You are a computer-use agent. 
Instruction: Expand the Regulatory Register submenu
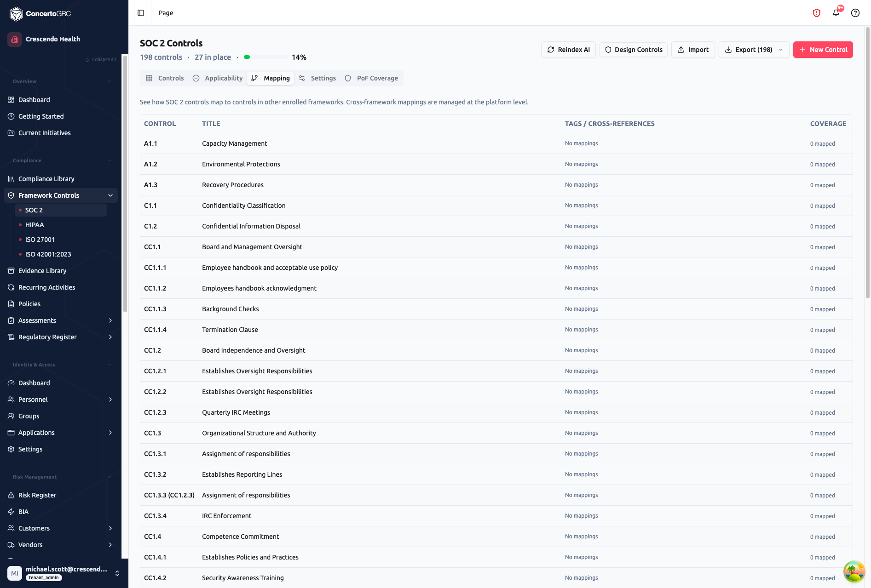pos(110,337)
